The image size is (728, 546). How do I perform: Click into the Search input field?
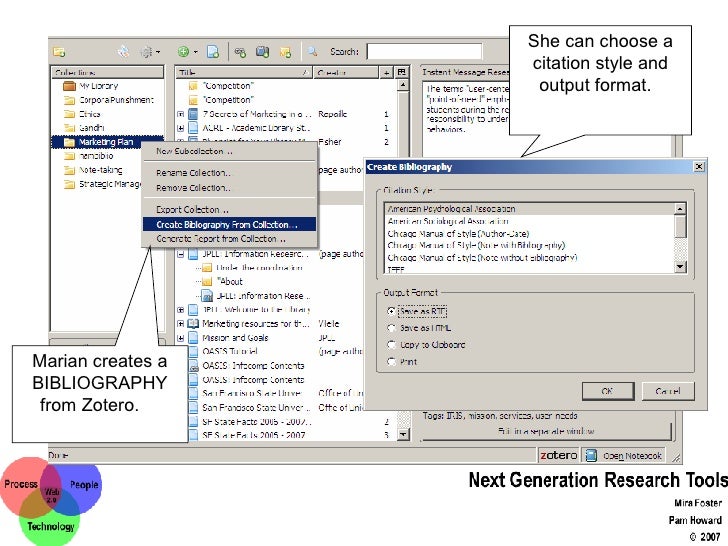(424, 52)
